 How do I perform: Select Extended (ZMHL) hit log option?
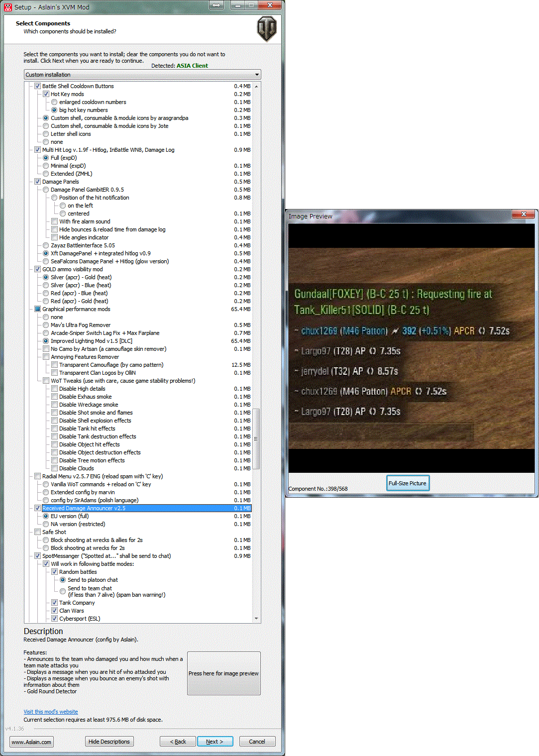[x=46, y=174]
